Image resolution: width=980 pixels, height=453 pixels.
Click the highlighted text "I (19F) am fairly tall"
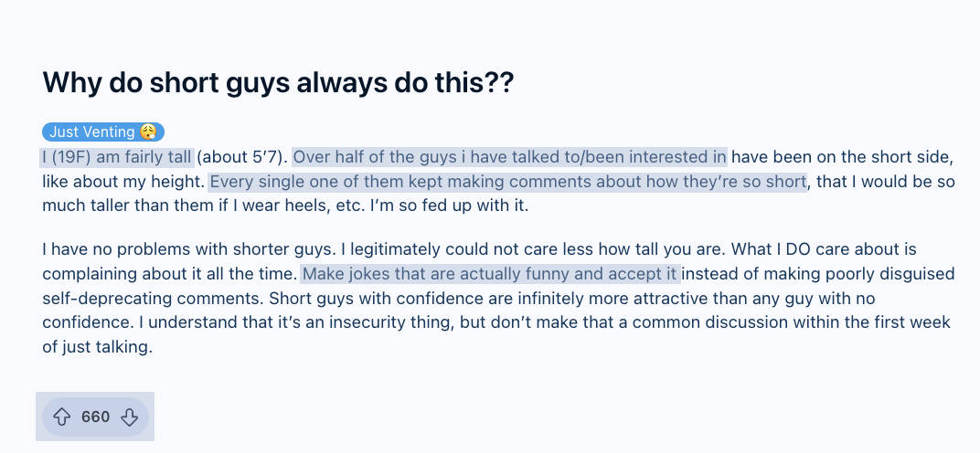(117, 157)
